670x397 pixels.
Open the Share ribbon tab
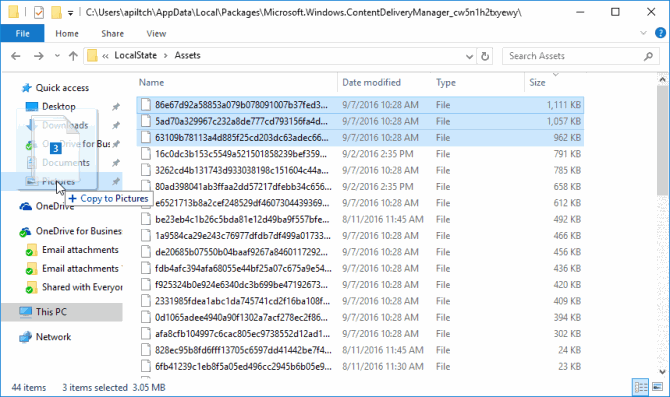pos(112,33)
